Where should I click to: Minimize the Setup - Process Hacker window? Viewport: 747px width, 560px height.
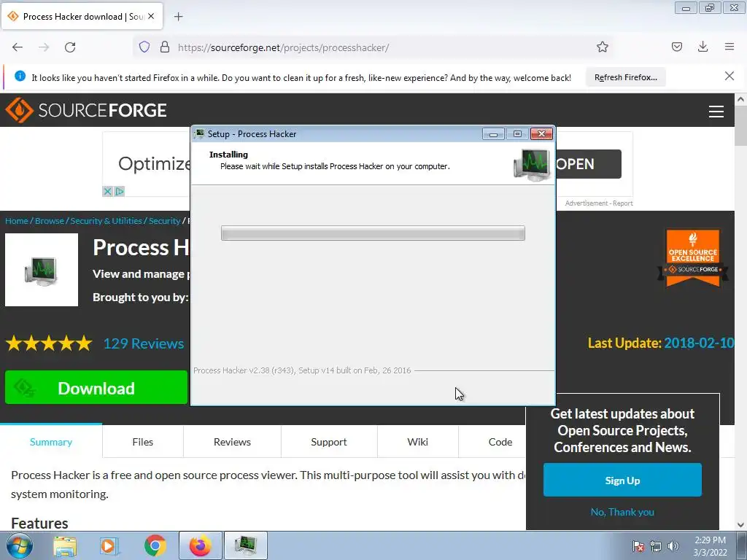click(493, 134)
